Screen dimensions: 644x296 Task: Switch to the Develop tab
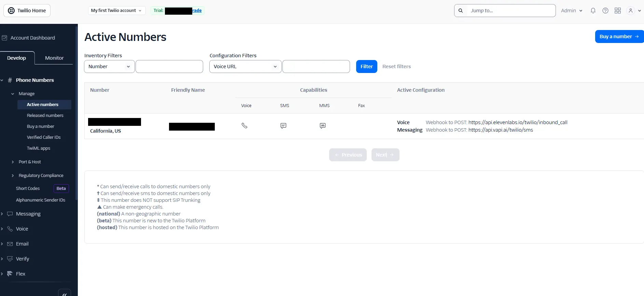coord(17,58)
